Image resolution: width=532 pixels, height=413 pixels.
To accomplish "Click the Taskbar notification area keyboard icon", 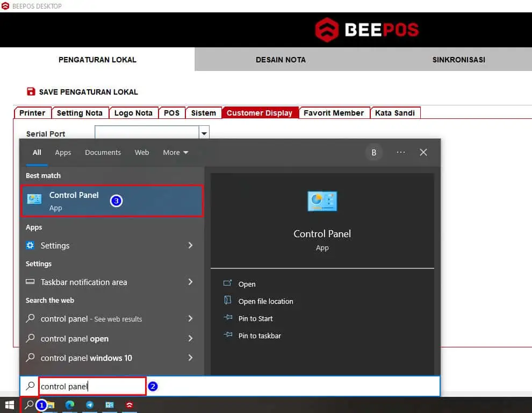I will (x=30, y=282).
